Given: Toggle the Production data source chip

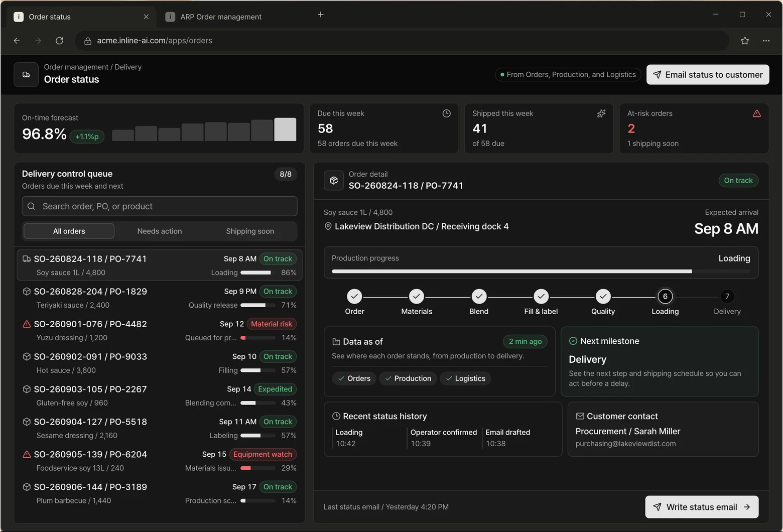Looking at the screenshot, I should (408, 378).
